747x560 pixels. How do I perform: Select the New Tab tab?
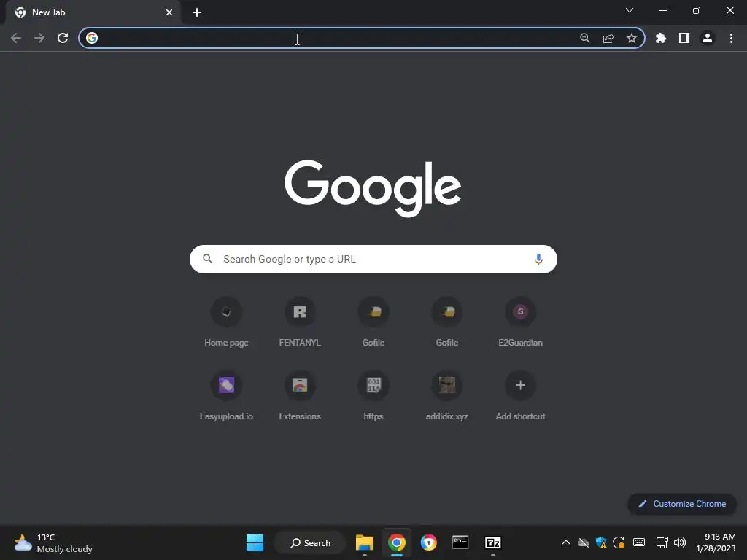[x=93, y=13]
